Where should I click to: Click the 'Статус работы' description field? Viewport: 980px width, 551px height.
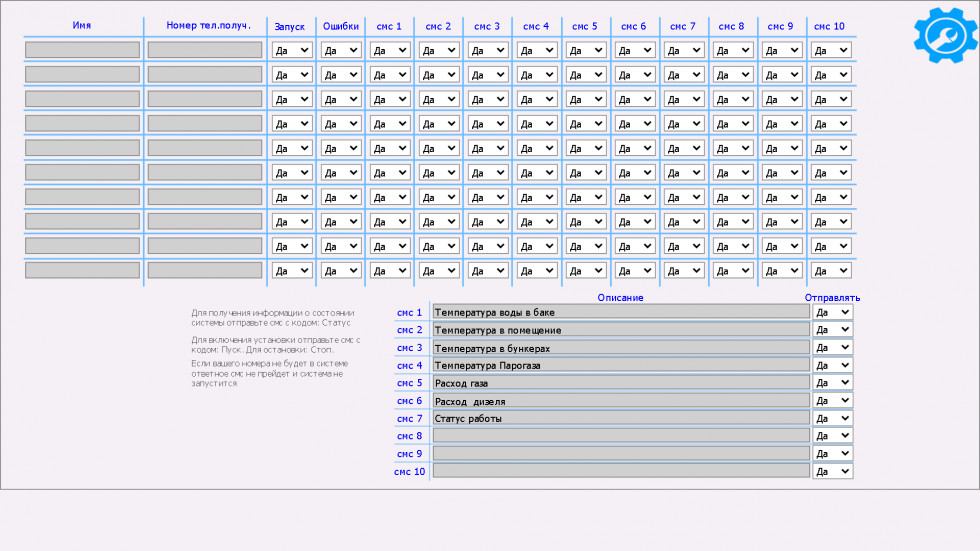pos(620,418)
